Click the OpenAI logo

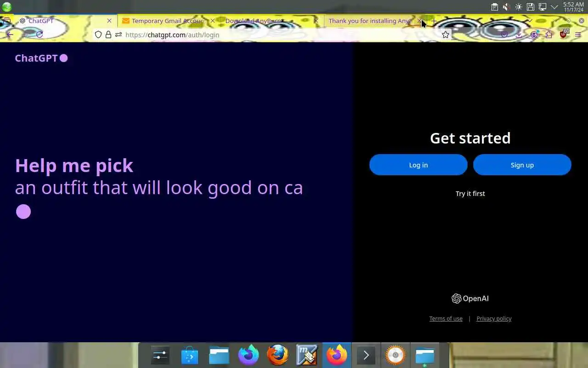coord(470,299)
